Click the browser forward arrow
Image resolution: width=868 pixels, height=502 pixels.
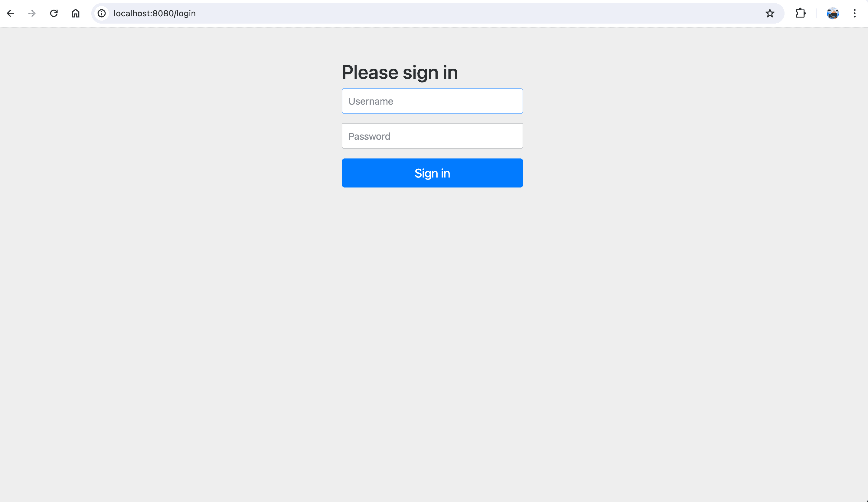(x=32, y=13)
